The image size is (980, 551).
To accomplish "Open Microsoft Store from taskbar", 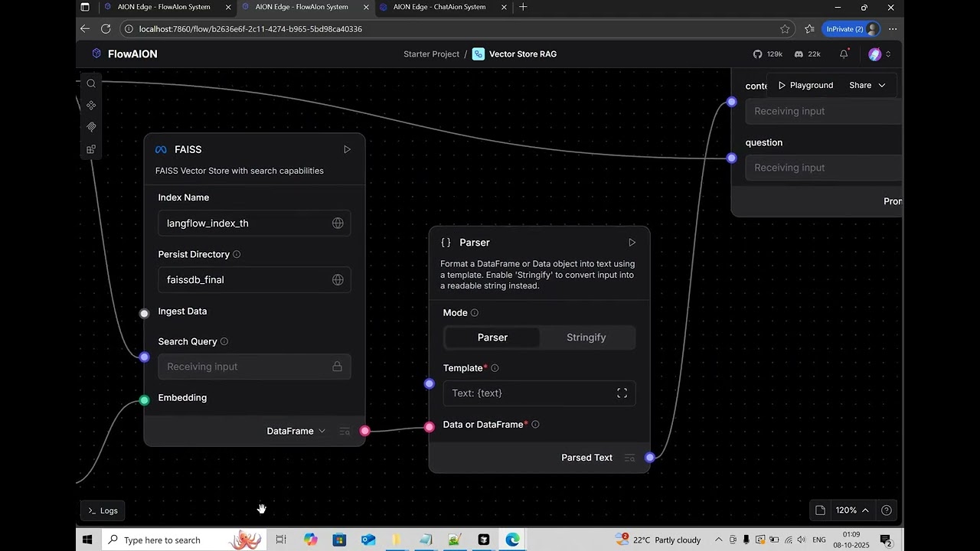I will coord(339,540).
